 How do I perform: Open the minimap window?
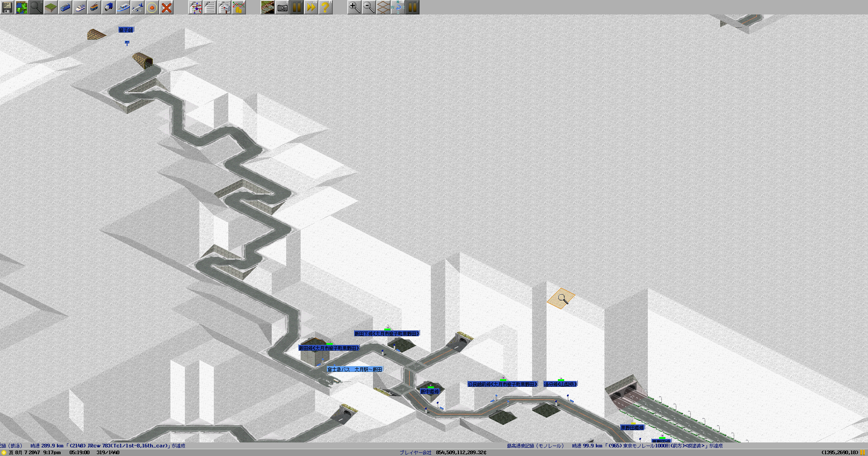pos(22,7)
